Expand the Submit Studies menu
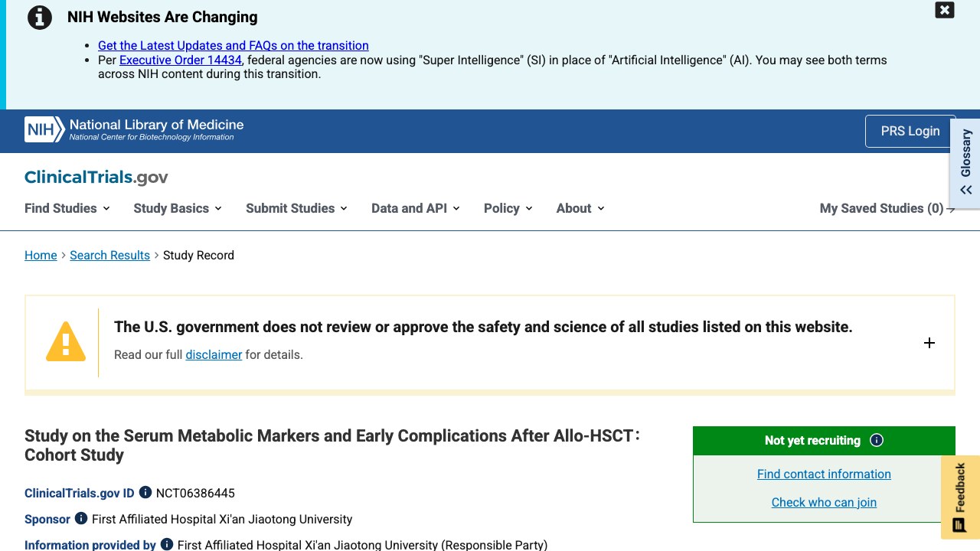Image resolution: width=980 pixels, height=551 pixels. 297,208
